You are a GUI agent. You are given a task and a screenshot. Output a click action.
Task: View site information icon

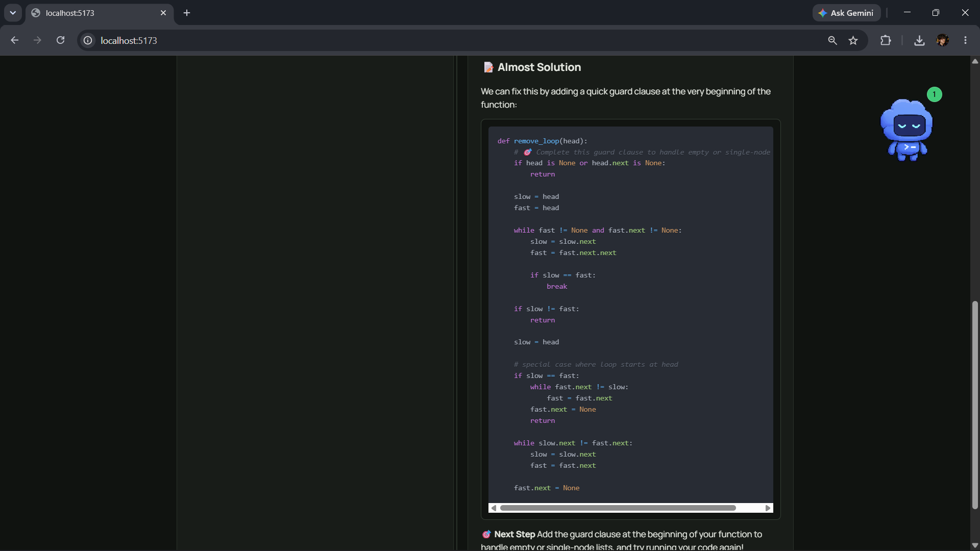coord(88,40)
